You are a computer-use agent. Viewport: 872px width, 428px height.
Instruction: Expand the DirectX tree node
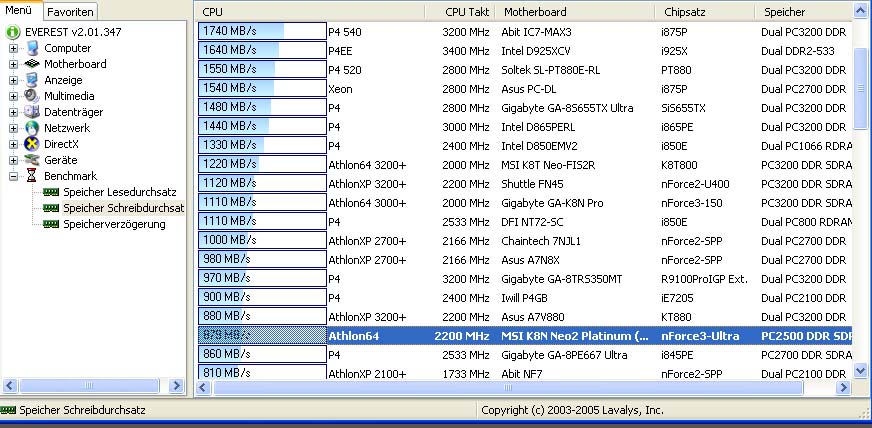tap(13, 145)
